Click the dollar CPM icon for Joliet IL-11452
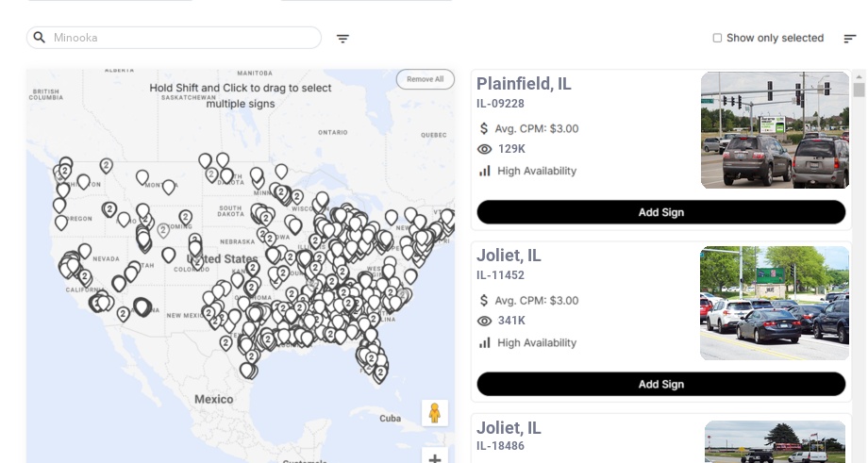This screenshot has height=463, width=868. 484,300
